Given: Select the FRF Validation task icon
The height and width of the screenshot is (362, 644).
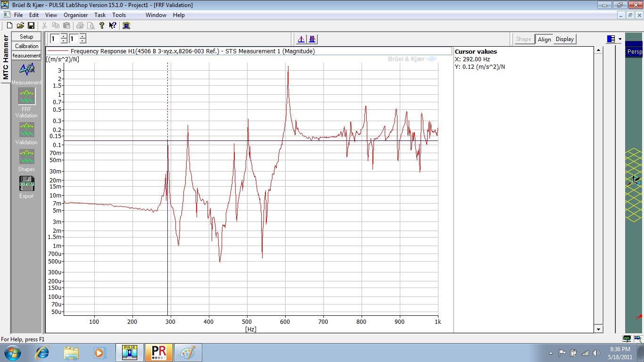Looking at the screenshot, I should (x=26, y=96).
